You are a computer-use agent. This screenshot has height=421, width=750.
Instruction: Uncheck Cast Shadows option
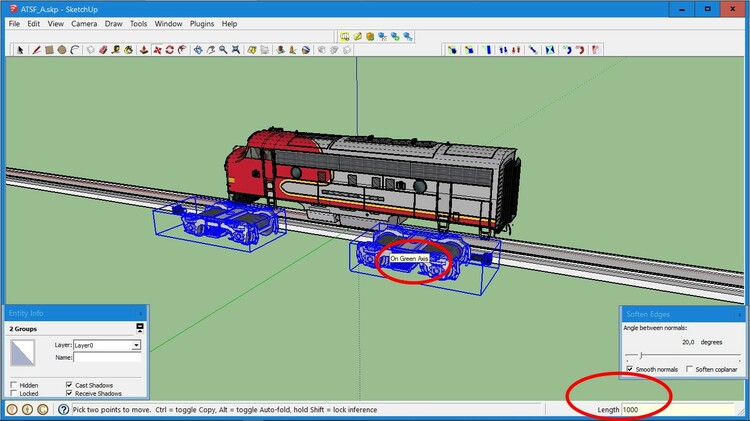tap(69, 385)
